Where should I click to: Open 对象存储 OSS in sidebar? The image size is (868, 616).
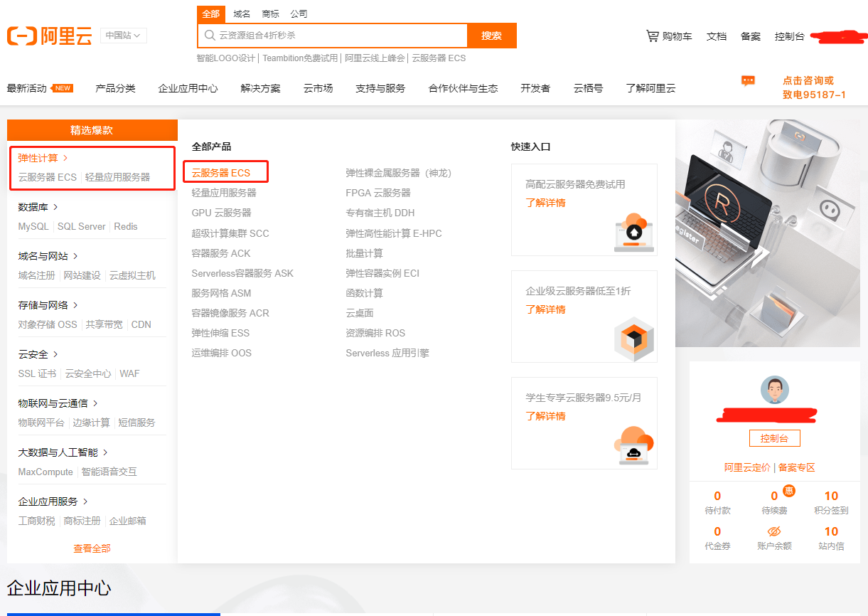click(x=48, y=324)
